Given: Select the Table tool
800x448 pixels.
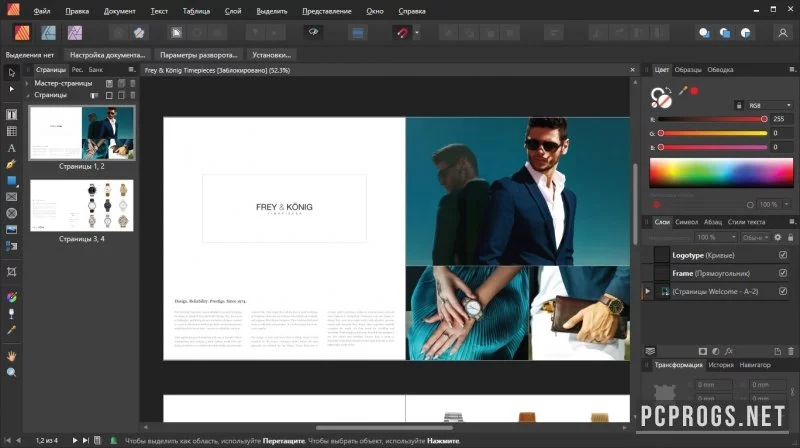Looking at the screenshot, I should (11, 131).
